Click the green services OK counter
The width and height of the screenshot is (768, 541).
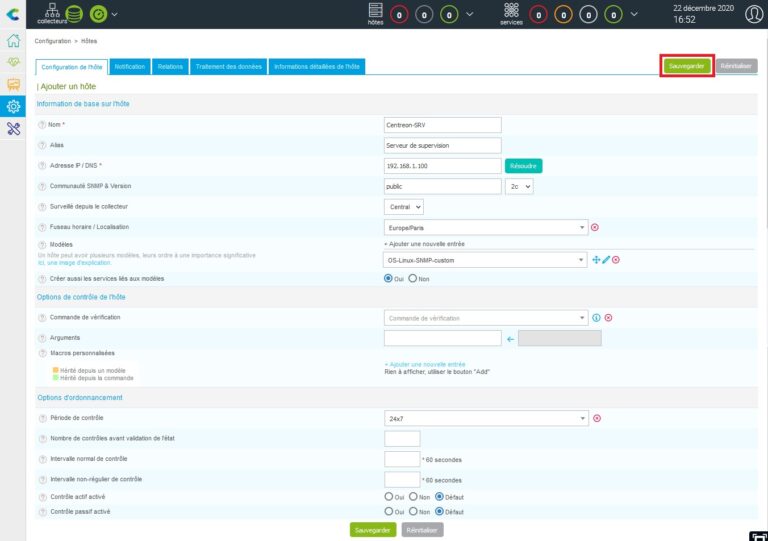(x=613, y=15)
